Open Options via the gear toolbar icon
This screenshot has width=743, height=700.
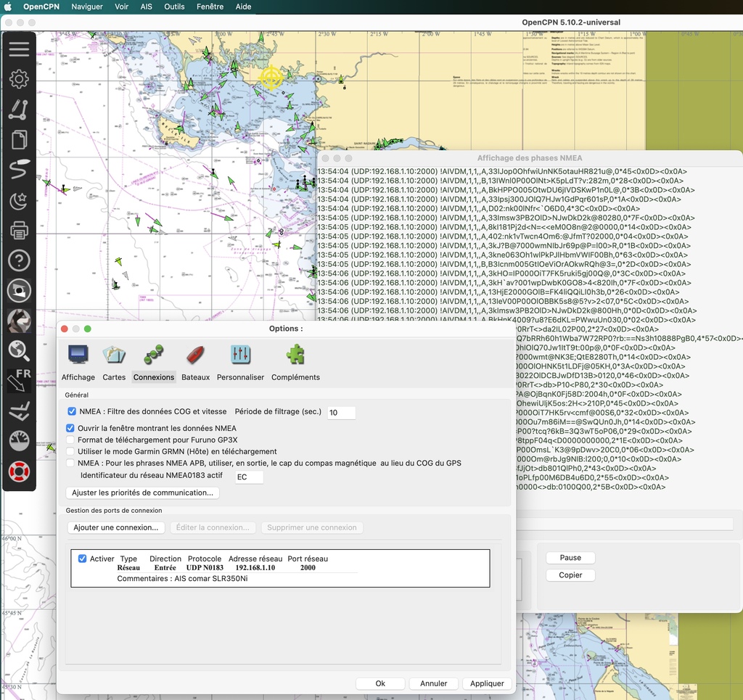pyautogui.click(x=19, y=79)
